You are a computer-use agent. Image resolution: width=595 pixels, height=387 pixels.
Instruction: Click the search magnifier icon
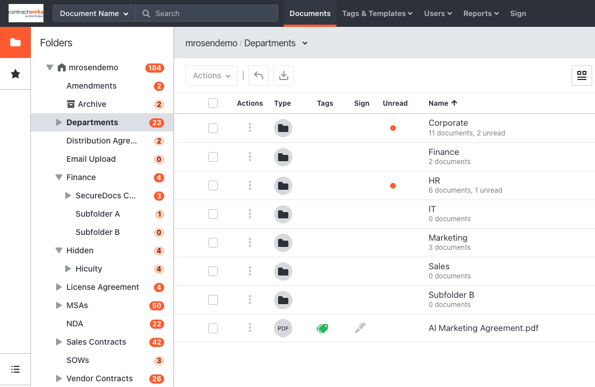146,13
